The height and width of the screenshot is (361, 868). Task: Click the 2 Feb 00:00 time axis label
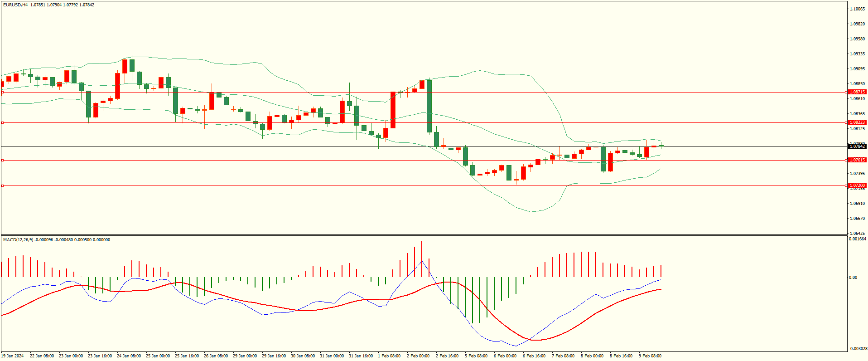click(418, 356)
